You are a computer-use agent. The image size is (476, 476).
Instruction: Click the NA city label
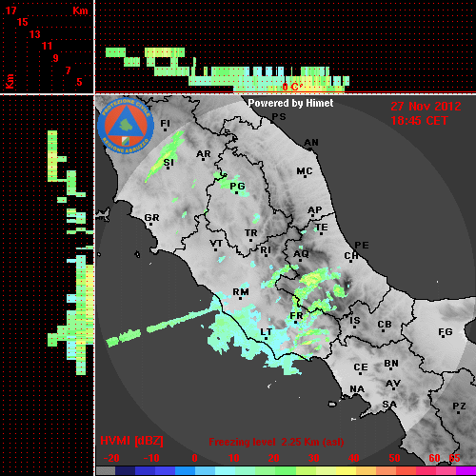pyautogui.click(x=357, y=389)
